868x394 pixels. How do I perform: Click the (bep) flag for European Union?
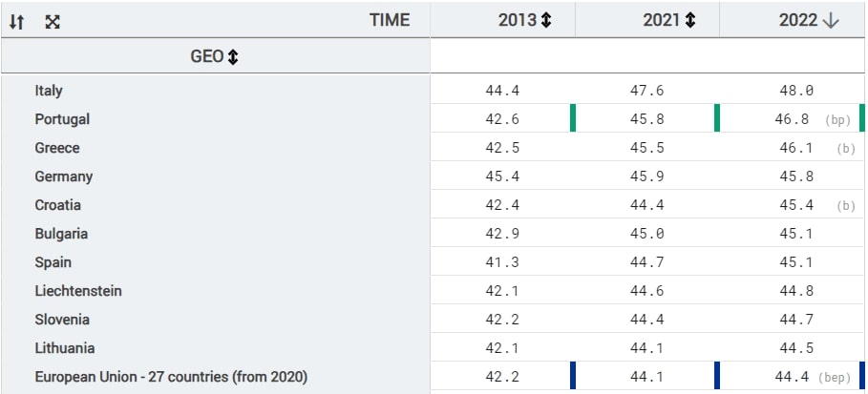pyautogui.click(x=835, y=378)
